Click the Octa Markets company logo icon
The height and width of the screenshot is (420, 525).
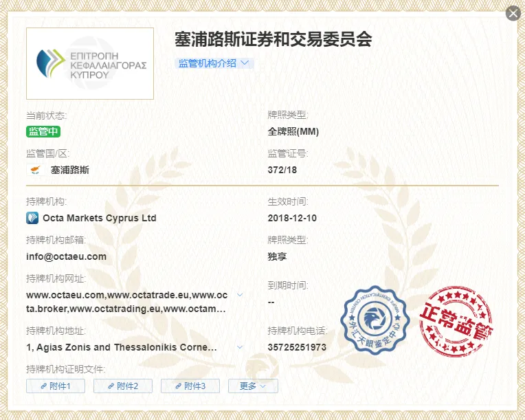(32, 218)
